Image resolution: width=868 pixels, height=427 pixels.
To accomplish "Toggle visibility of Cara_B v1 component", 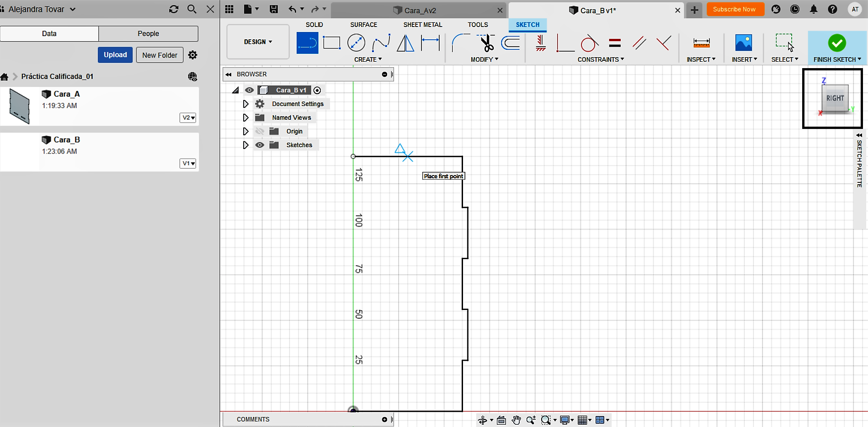I will (249, 90).
